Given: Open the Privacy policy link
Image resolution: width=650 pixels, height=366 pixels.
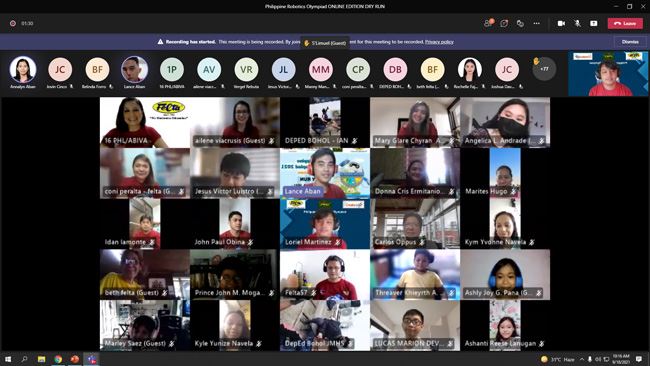Looking at the screenshot, I should point(439,42).
